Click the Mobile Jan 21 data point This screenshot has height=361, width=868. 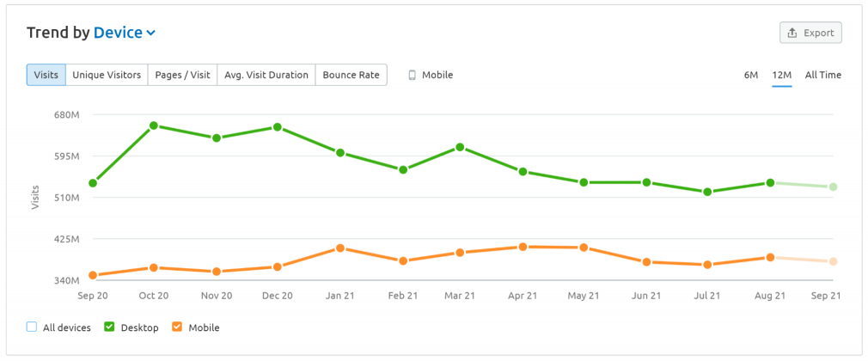(340, 248)
